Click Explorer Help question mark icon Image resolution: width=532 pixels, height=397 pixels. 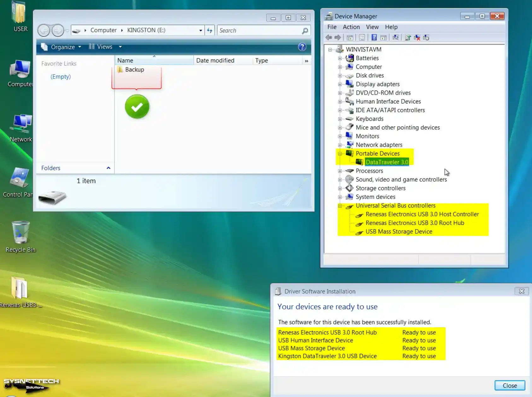click(302, 47)
